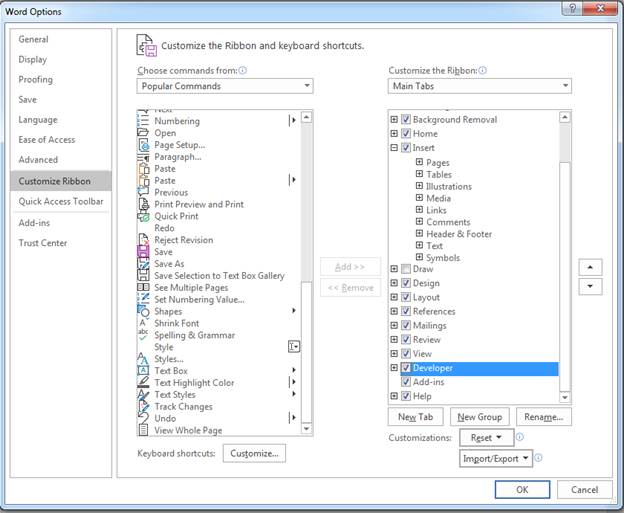Open the Reset dropdown button
The image size is (624, 513).
pyautogui.click(x=487, y=438)
